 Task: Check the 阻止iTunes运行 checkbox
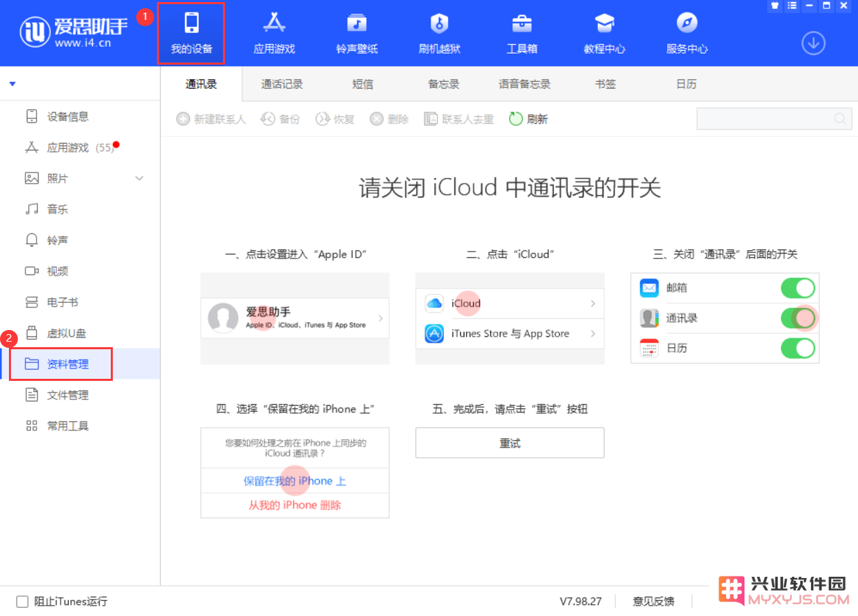coord(23,602)
